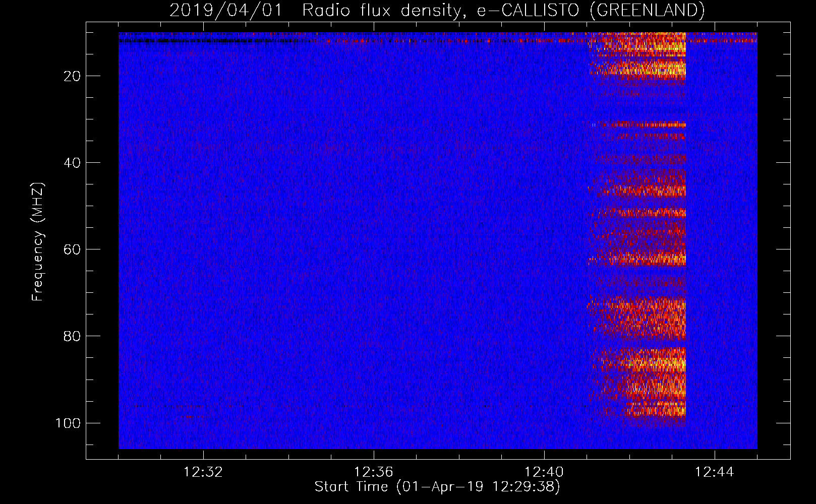816x504 pixels.
Task: Click the 12:44 time tick label
Action: tap(715, 472)
